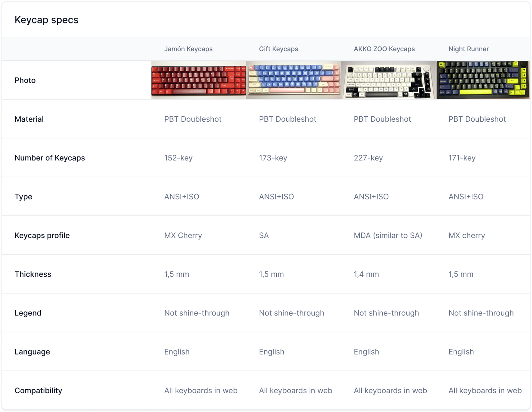Select the 1,4 mm thickness value
The width and height of the screenshot is (532, 412).
click(366, 274)
